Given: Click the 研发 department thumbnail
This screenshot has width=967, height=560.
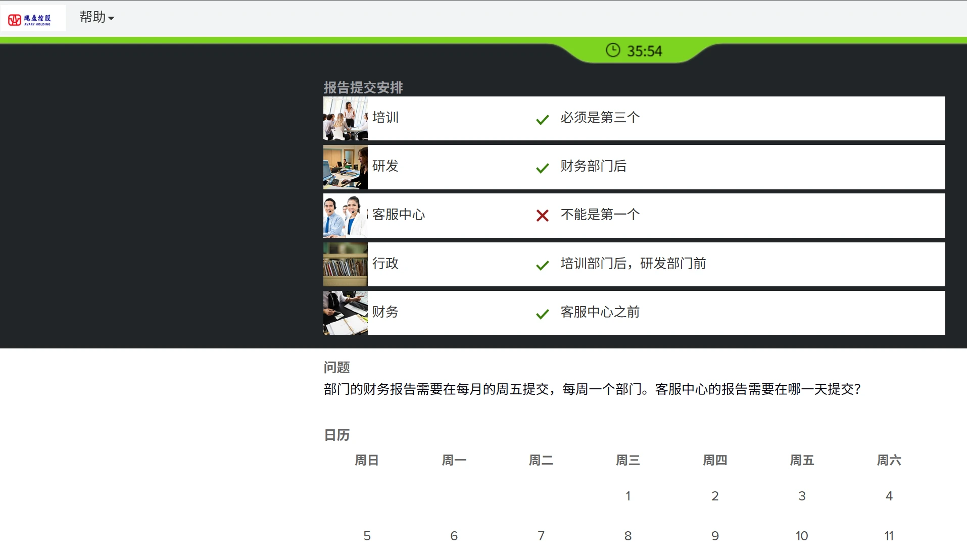Looking at the screenshot, I should point(346,167).
